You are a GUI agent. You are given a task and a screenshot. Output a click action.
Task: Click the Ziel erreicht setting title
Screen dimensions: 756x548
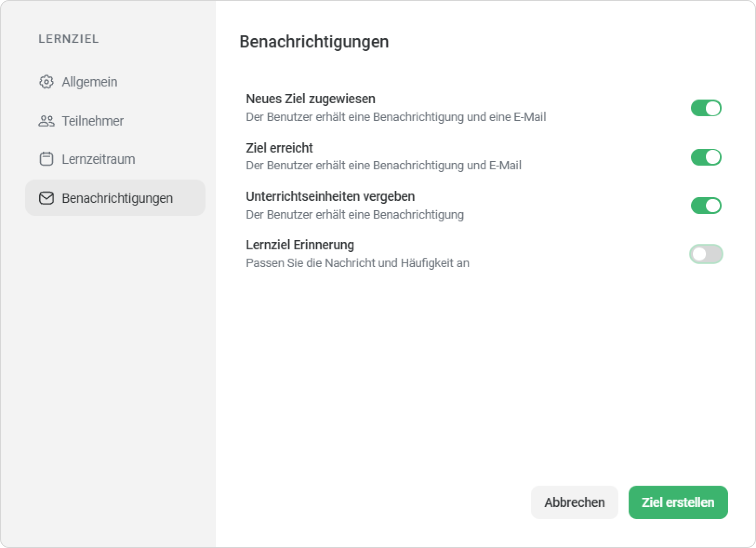279,148
